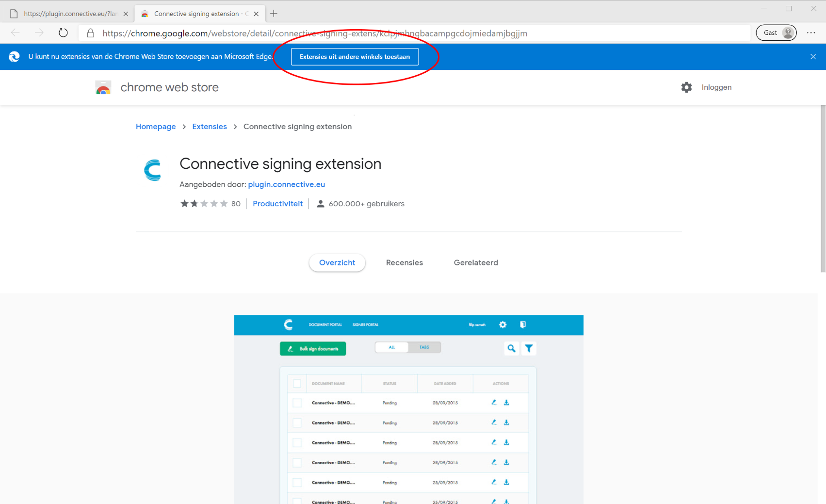The image size is (826, 504).
Task: Close the plugin.connective.eu tab
Action: coord(126,14)
